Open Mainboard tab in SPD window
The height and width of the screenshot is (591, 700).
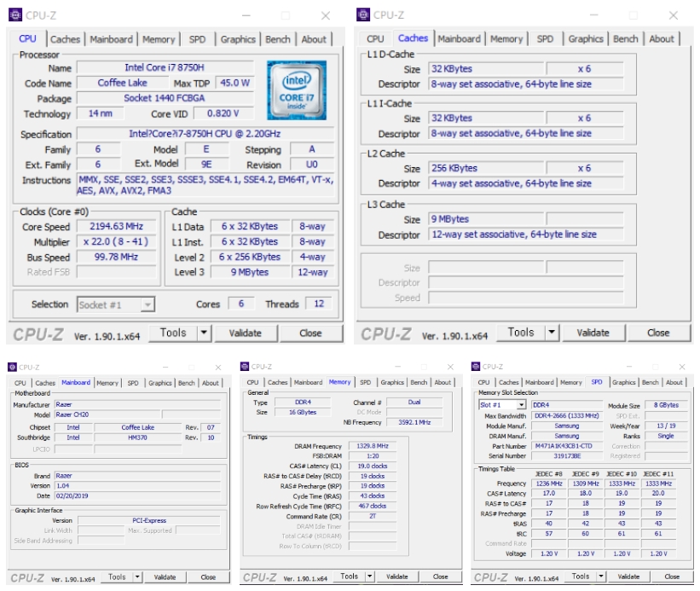coord(540,382)
